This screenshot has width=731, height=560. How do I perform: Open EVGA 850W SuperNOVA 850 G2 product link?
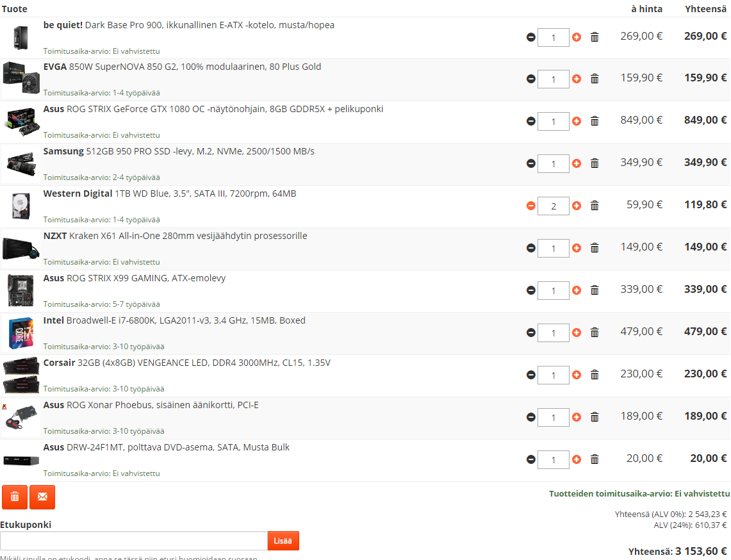183,67
